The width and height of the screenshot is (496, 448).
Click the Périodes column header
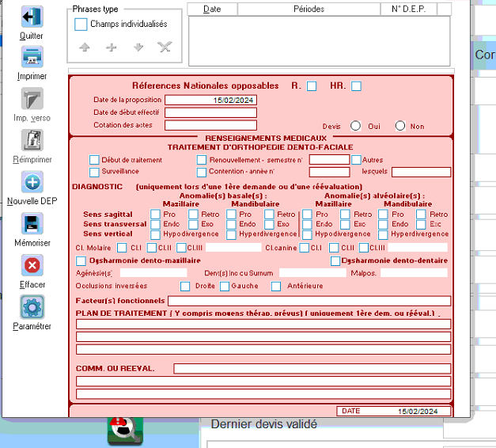point(309,9)
